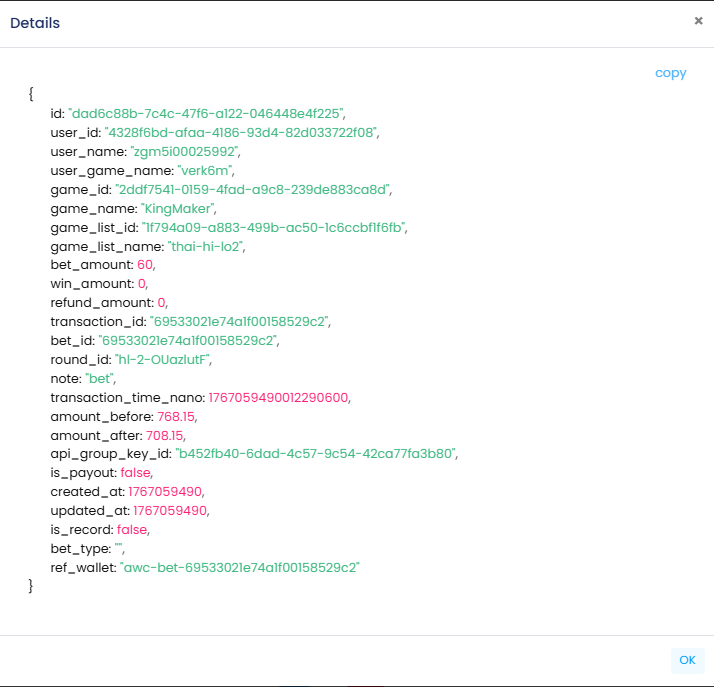Screen dimensions: 714x687
Task: Click the id value starting with dad6c88b
Action: click(206, 113)
